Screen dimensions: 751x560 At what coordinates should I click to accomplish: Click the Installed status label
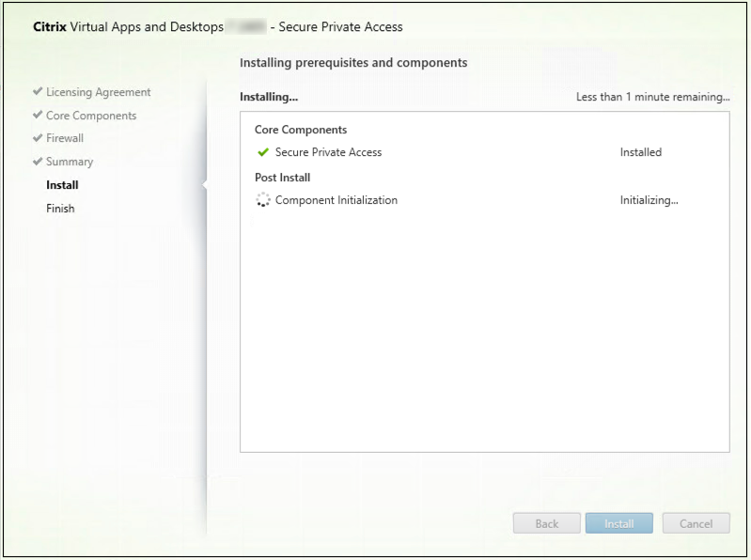click(641, 152)
